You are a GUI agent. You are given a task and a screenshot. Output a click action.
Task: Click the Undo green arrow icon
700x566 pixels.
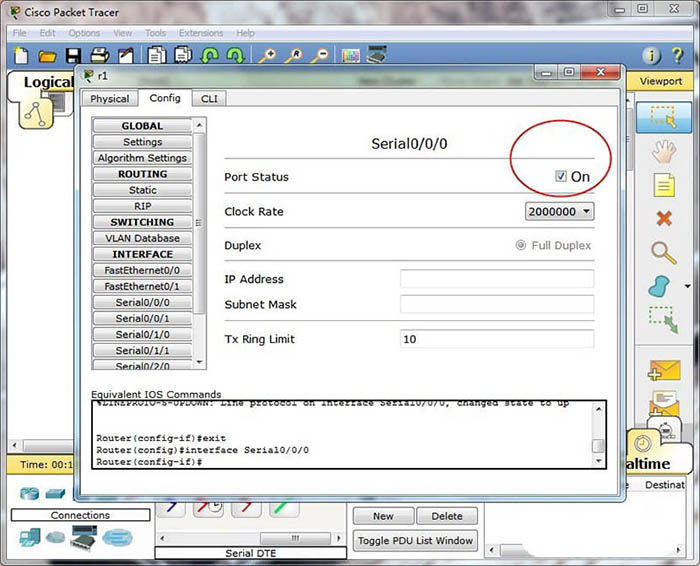click(x=209, y=56)
